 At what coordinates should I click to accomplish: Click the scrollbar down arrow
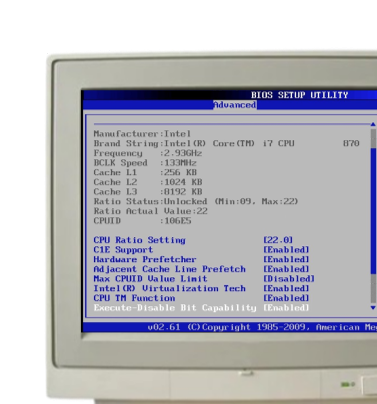coord(373,308)
